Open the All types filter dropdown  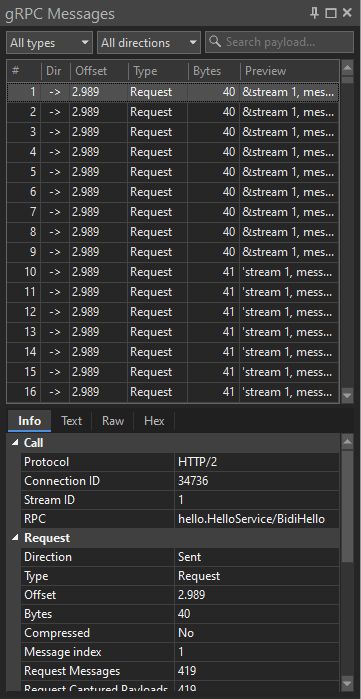49,43
